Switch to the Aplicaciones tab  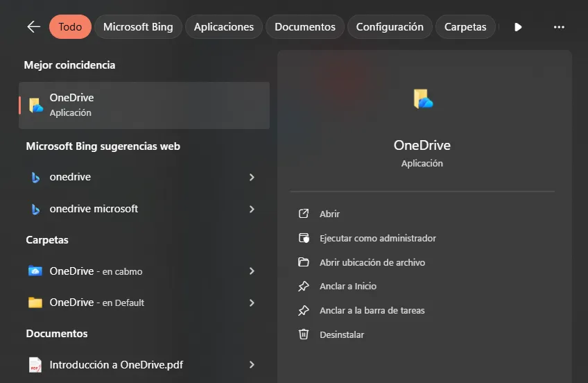[223, 26]
